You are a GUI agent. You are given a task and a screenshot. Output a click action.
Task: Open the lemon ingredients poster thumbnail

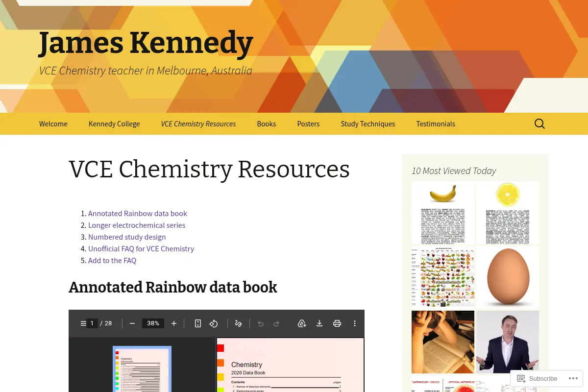(x=508, y=213)
